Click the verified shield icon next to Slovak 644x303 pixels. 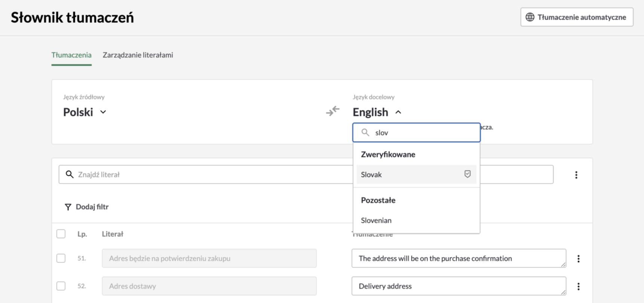tap(467, 174)
